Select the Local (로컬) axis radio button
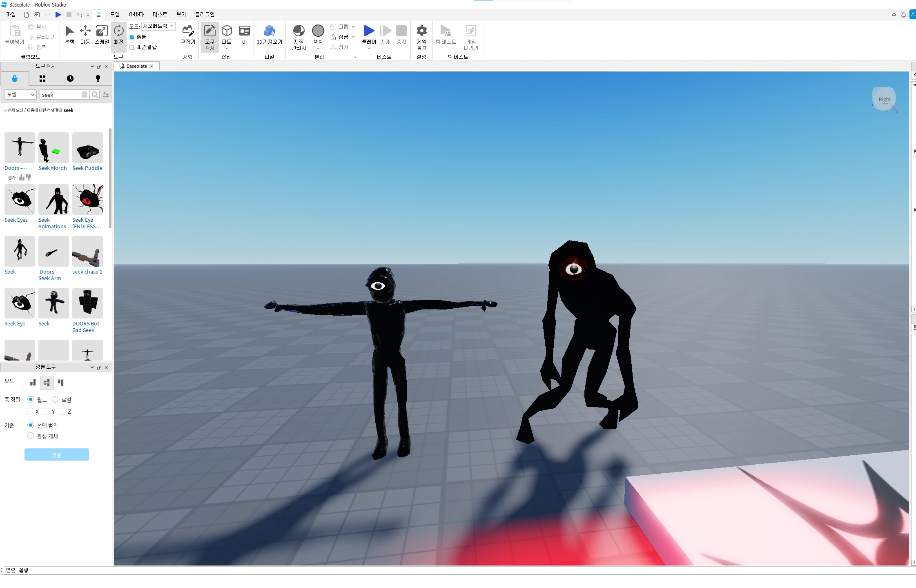This screenshot has height=588, width=916. tap(55, 399)
